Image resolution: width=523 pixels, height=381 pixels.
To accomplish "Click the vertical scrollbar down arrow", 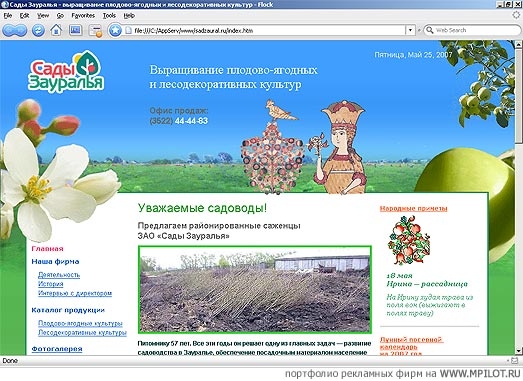I will click(519, 351).
